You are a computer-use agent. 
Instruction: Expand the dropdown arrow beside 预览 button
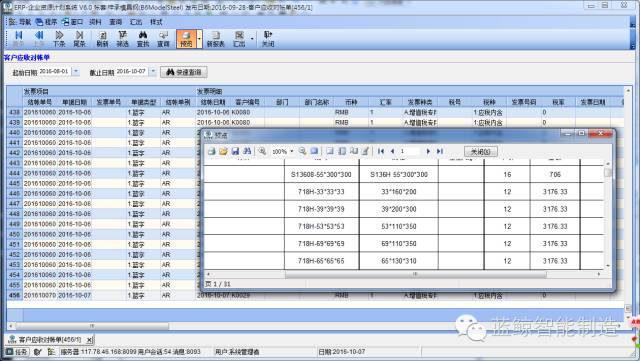click(199, 39)
